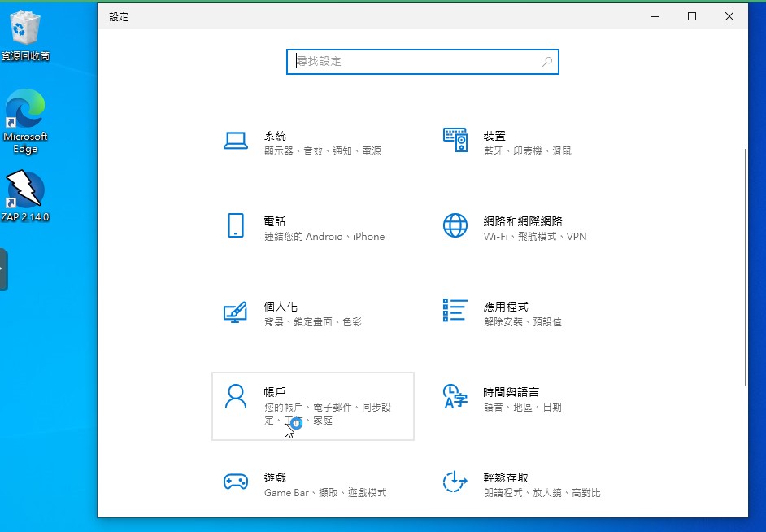Select the Gaming (遊戲) controller icon
Screen dimensions: 766x532
(x=236, y=482)
